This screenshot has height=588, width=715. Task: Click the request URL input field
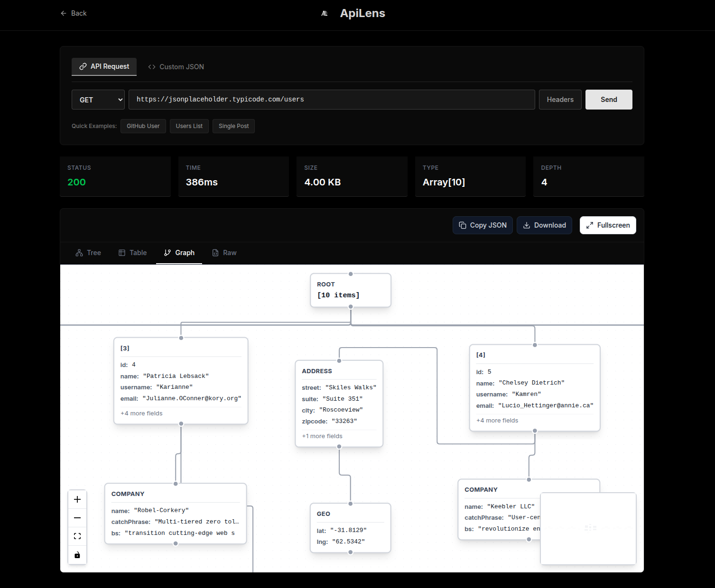[x=331, y=100]
